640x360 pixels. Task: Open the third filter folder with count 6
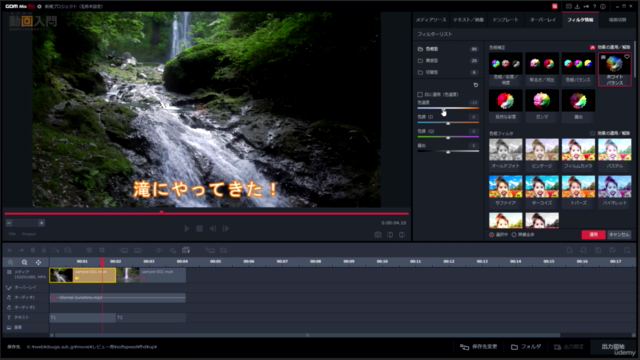pos(447,72)
